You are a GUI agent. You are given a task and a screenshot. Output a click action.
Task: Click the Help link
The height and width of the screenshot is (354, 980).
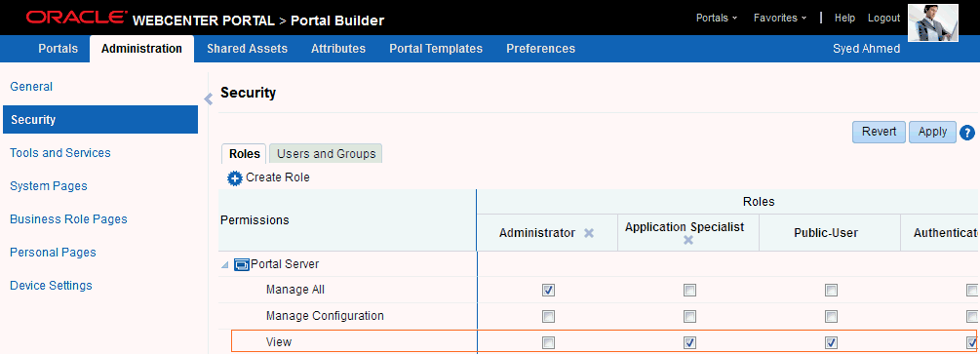tap(844, 19)
